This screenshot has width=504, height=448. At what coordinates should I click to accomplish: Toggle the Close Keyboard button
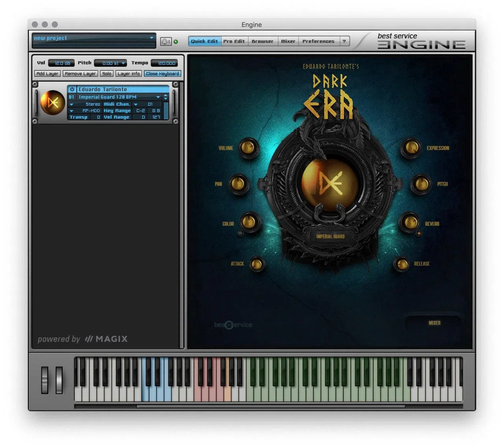coord(163,74)
